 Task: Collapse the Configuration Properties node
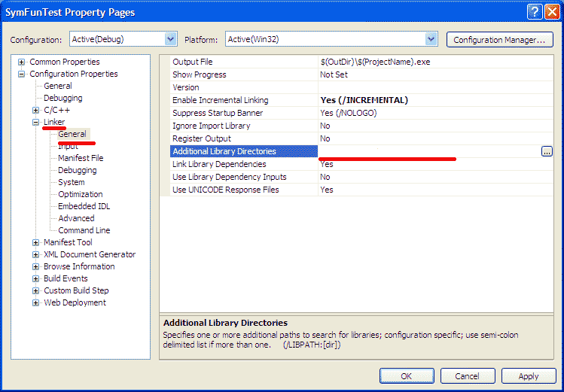click(x=21, y=74)
